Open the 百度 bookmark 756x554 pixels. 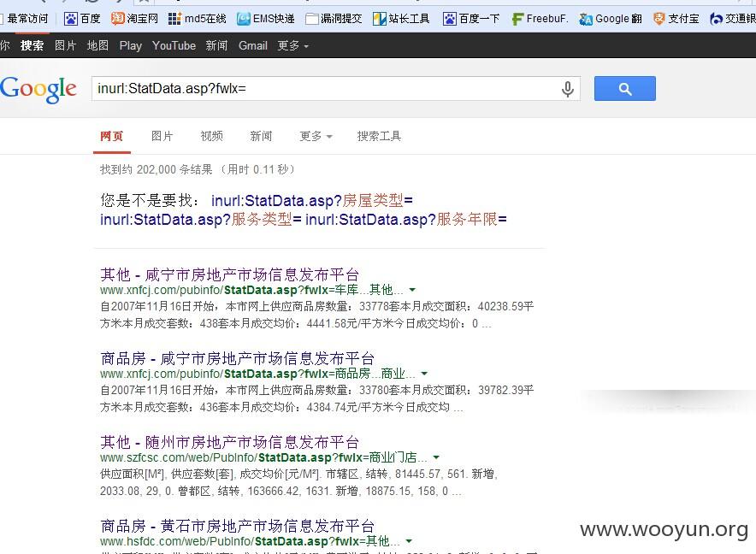click(x=82, y=19)
